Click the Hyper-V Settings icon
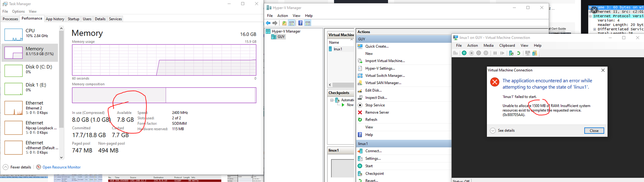Viewport: 644px width, 182px height. (360, 68)
